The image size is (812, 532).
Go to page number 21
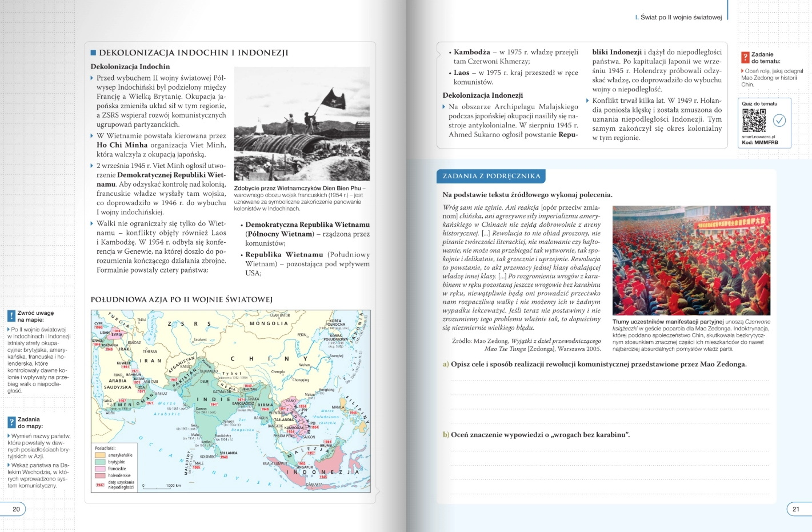click(x=795, y=509)
